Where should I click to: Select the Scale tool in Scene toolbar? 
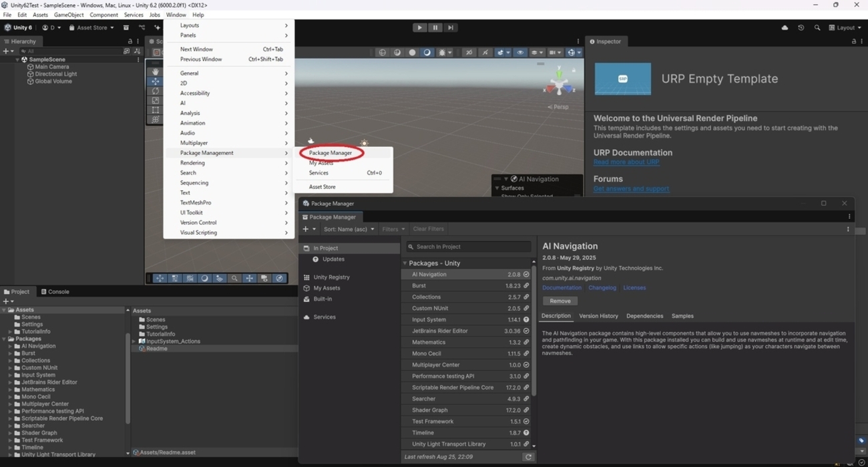(x=155, y=100)
